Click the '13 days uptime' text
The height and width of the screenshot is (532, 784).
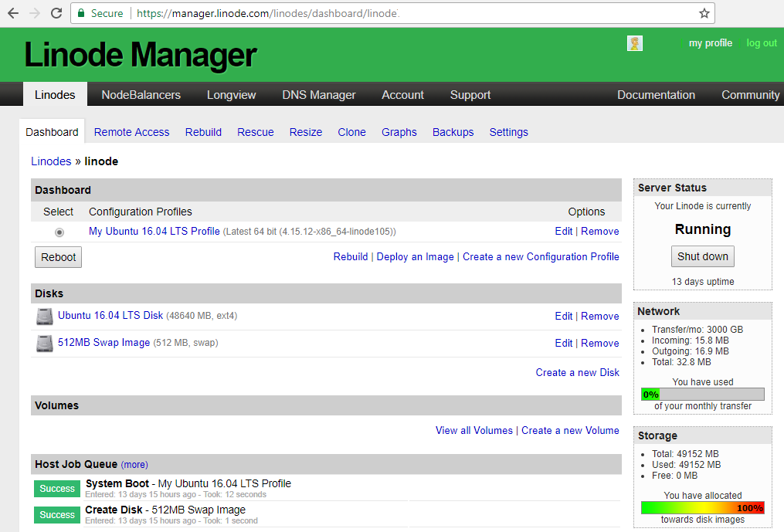702,282
